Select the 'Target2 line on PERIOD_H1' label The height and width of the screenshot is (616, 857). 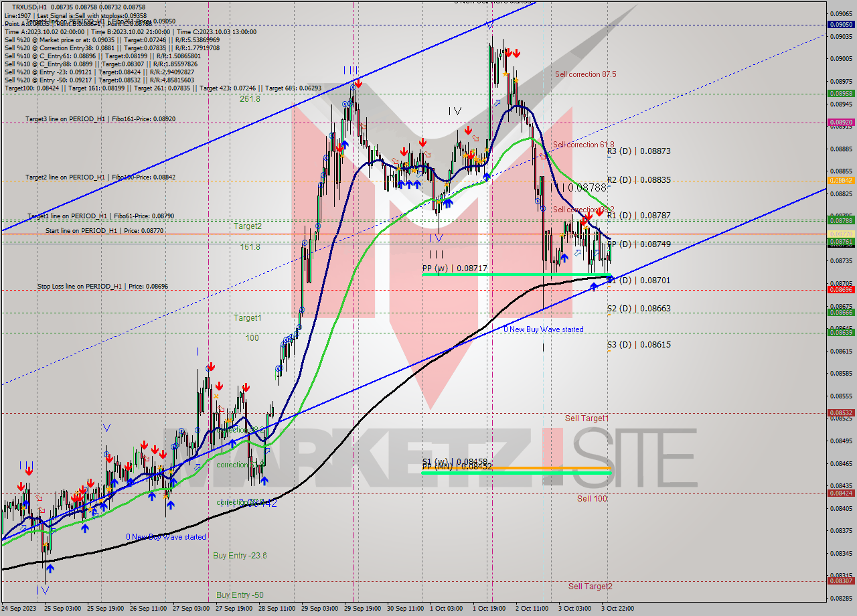coord(100,177)
